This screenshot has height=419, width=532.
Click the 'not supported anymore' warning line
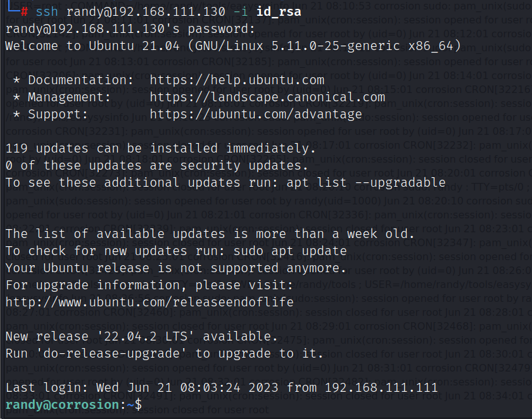tap(176, 268)
